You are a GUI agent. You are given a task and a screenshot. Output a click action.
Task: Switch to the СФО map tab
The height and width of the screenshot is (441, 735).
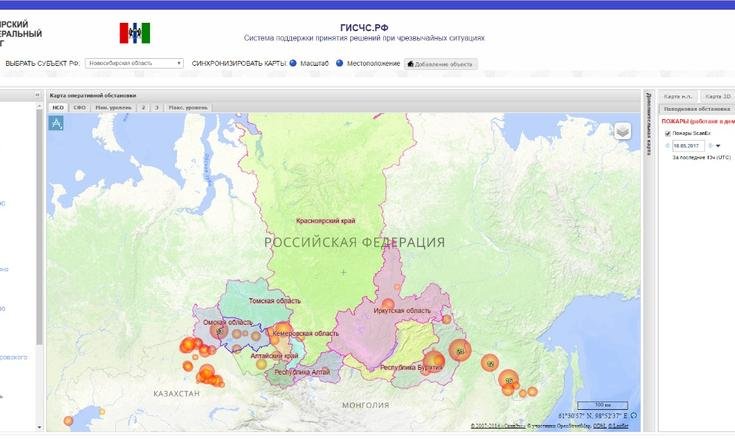79,106
